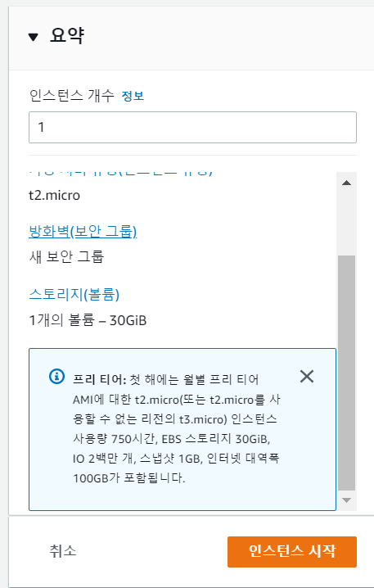Click the info icon in 프리 티어 notice
Viewport: 374px width, 588px height.
tap(56, 376)
